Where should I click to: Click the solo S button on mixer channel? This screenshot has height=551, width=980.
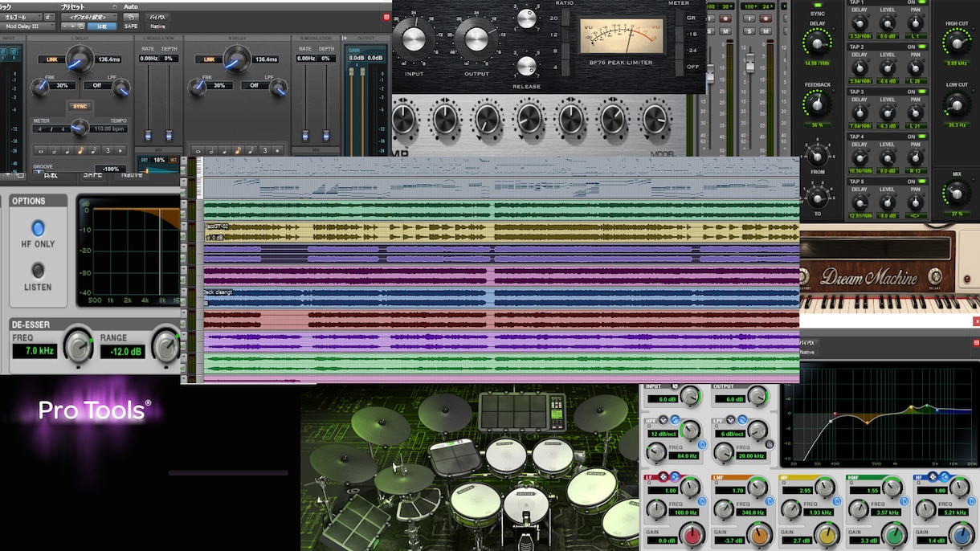[x=749, y=31]
